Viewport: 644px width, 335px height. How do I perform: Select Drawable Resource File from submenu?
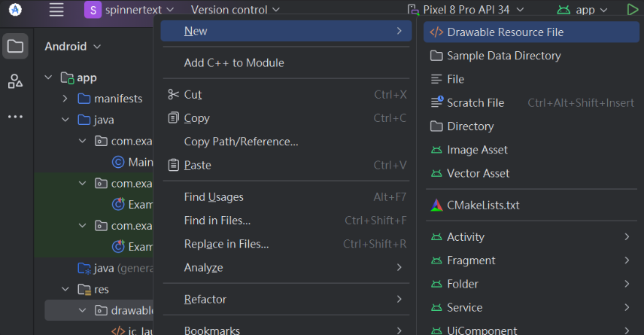click(505, 32)
